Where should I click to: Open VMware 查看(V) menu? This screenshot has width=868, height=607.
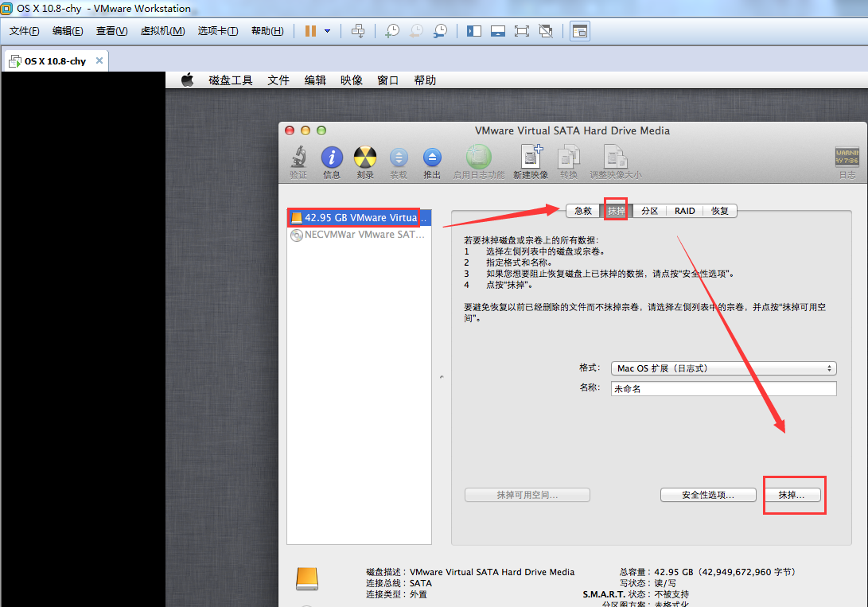[x=112, y=31]
